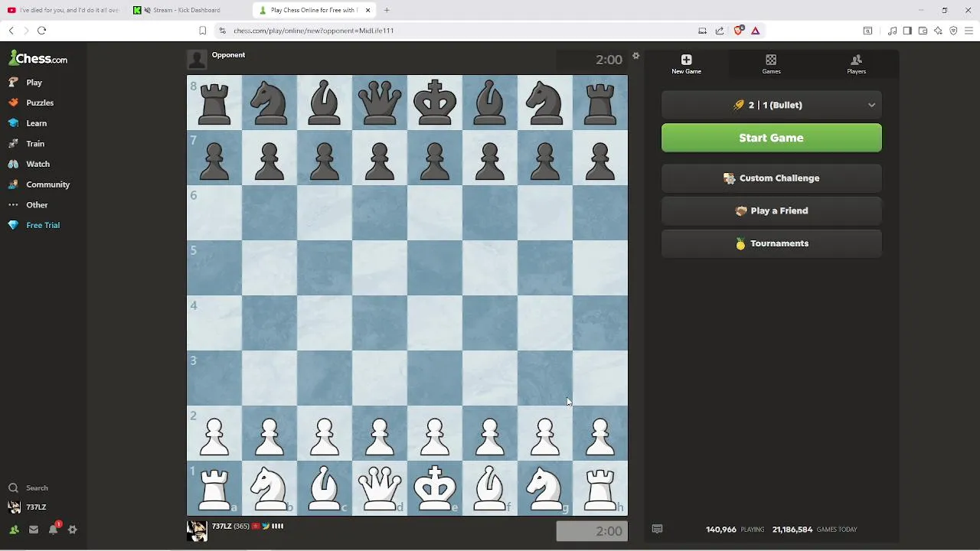This screenshot has height=551, width=980.
Task: Open the Other sidebar item
Action: point(28,205)
